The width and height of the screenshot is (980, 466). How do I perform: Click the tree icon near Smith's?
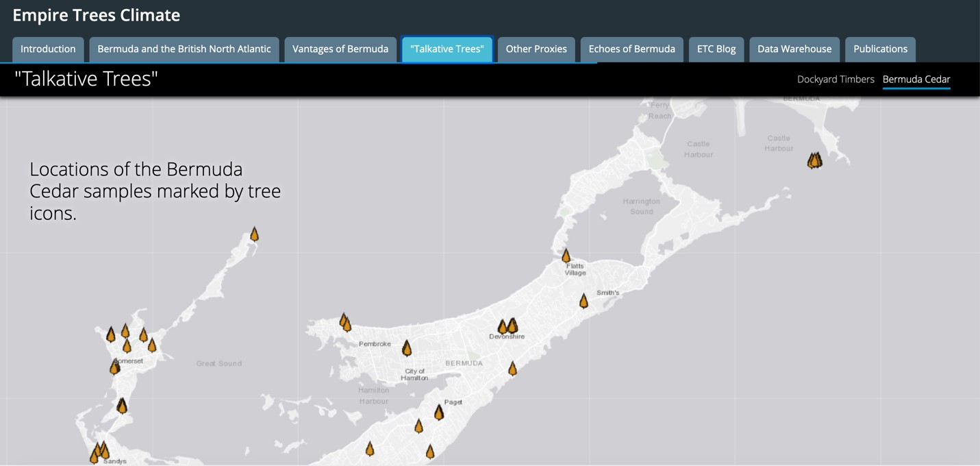tap(583, 301)
